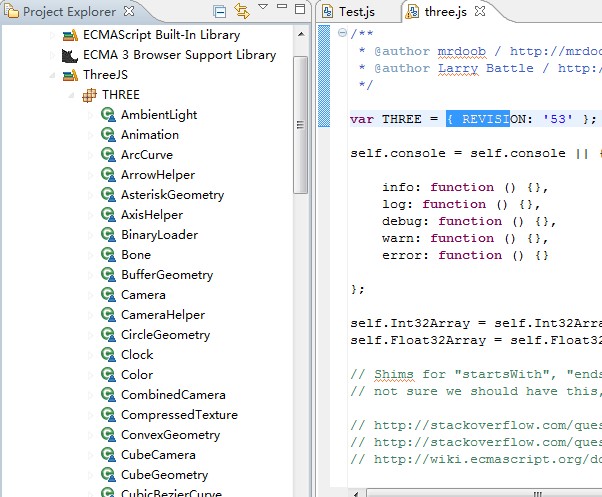Viewport: 602px width, 497px height.
Task: Click the Project Explorer scroll up arrow
Action: tap(301, 35)
